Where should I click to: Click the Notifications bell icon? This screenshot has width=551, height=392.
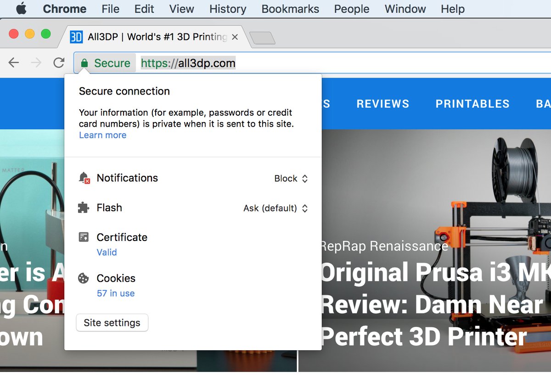tap(84, 178)
